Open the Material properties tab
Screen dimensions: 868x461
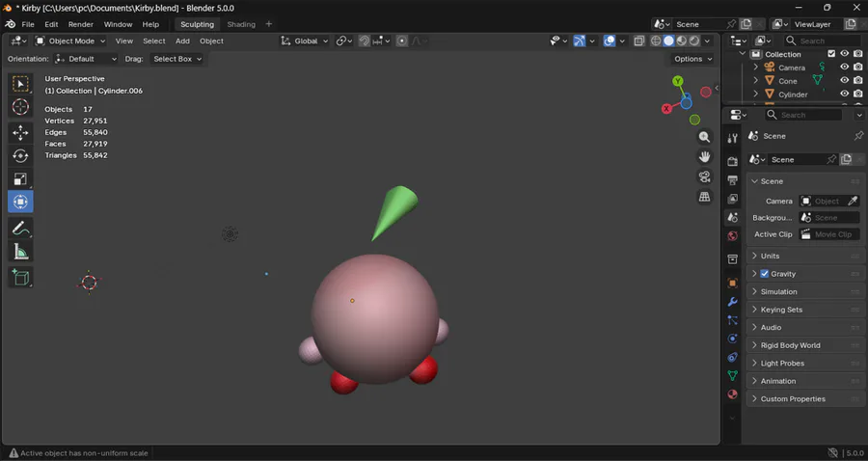click(x=732, y=394)
